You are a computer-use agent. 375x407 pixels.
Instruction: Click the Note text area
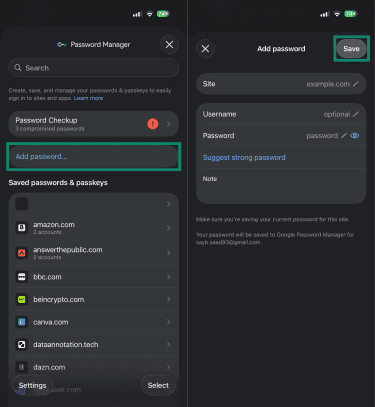tap(281, 186)
